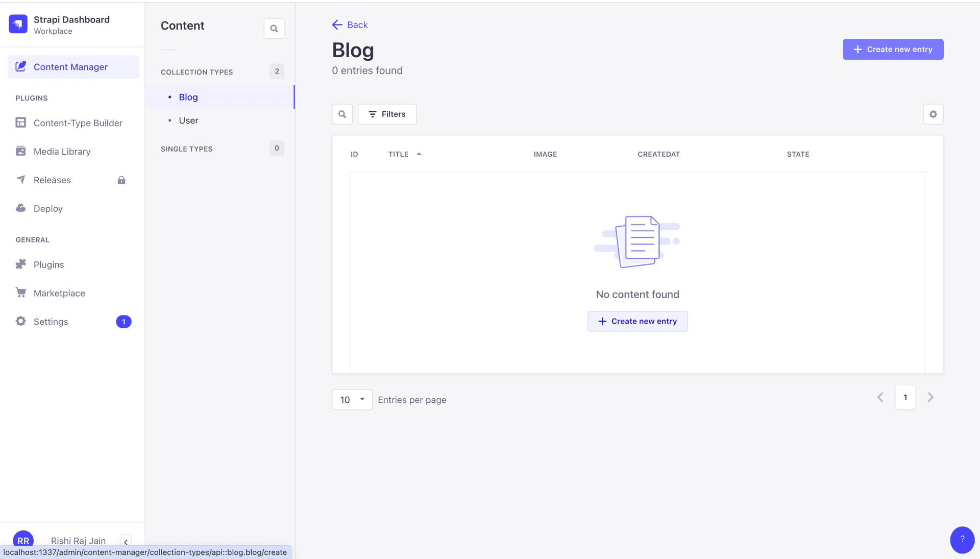Open the Media Library
Image resolution: width=980 pixels, height=559 pixels.
point(20,151)
